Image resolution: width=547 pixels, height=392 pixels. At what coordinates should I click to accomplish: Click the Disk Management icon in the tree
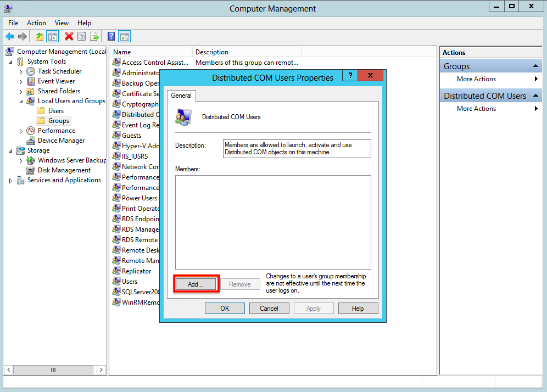click(31, 170)
